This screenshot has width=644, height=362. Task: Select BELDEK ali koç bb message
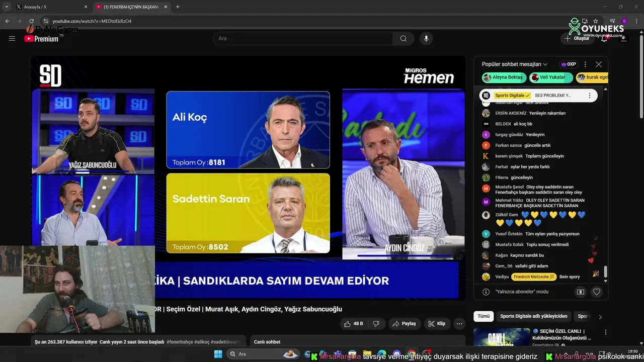tap(541, 124)
